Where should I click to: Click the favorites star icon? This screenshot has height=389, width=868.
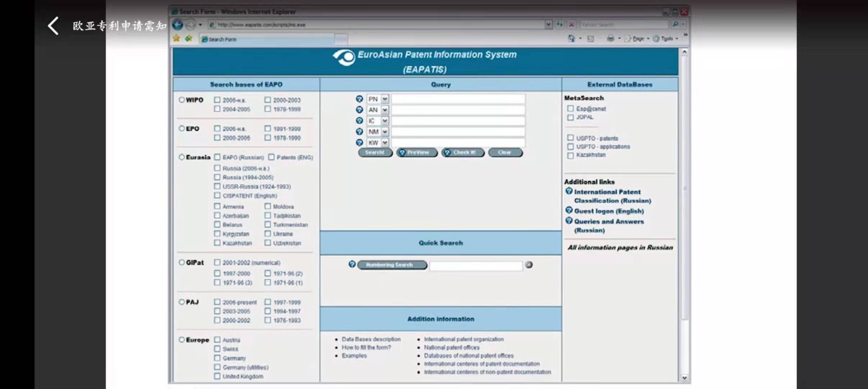tap(176, 39)
